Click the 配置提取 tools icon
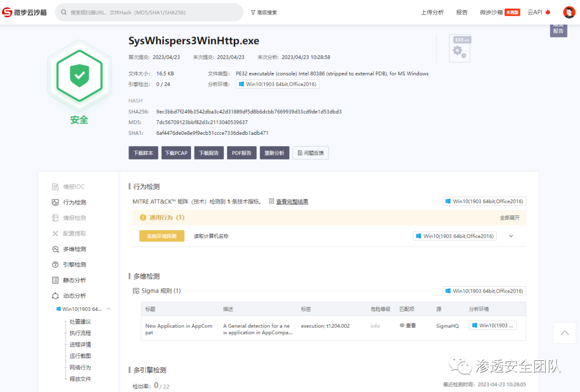The image size is (580, 392). click(x=55, y=234)
